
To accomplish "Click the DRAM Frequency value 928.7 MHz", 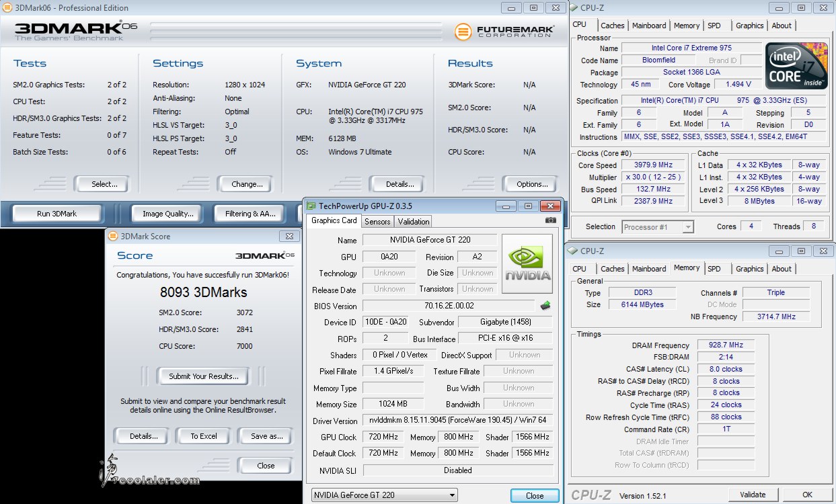I will 726,345.
